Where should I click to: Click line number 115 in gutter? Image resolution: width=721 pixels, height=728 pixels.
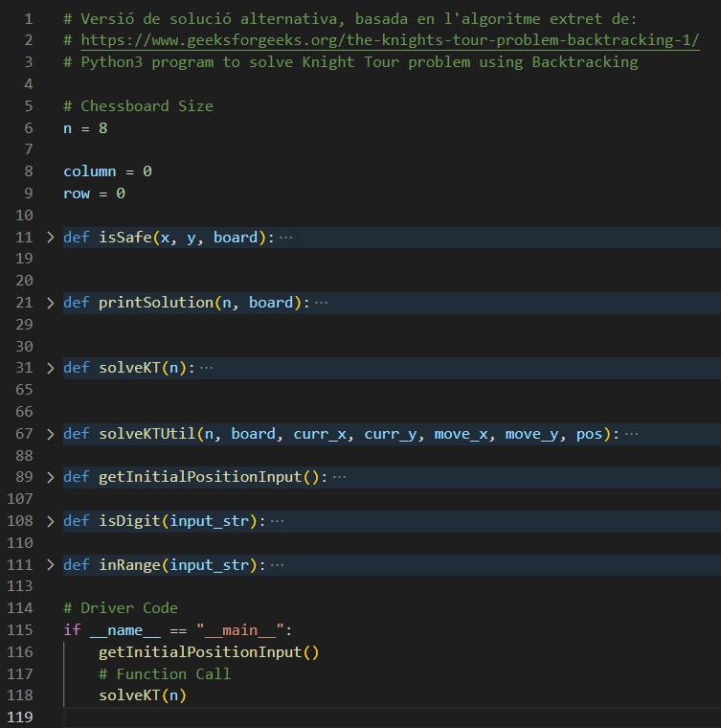(20, 630)
